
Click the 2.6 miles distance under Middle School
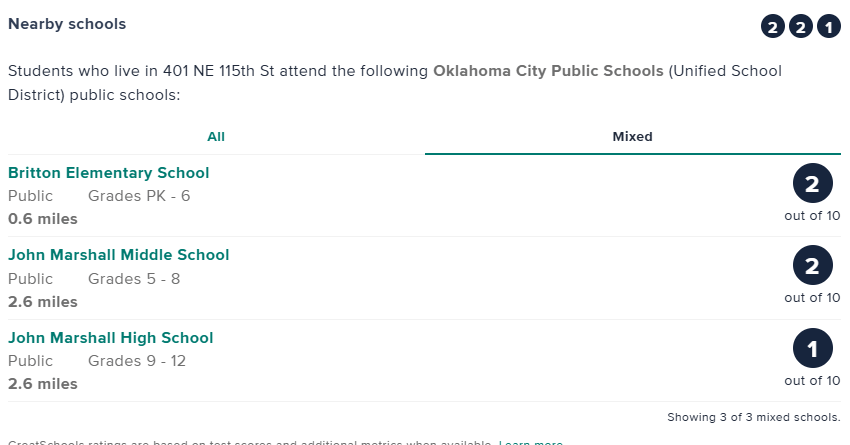tap(43, 302)
